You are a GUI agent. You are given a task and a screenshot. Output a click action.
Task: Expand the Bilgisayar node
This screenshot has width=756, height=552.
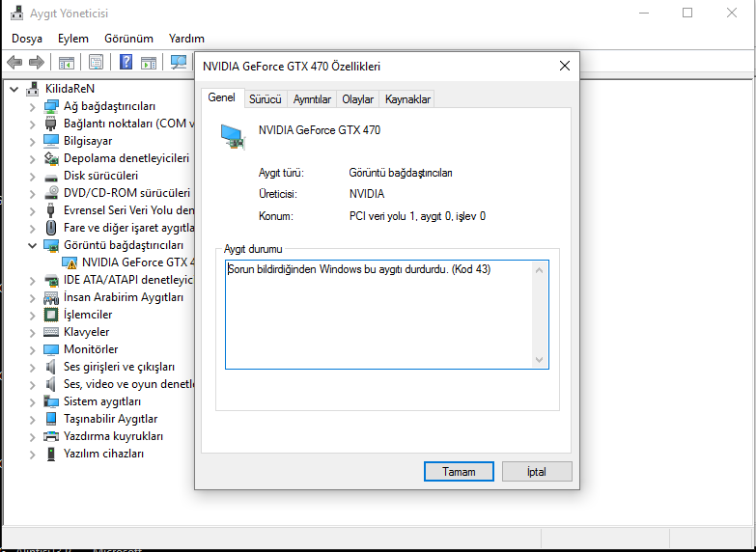[32, 141]
